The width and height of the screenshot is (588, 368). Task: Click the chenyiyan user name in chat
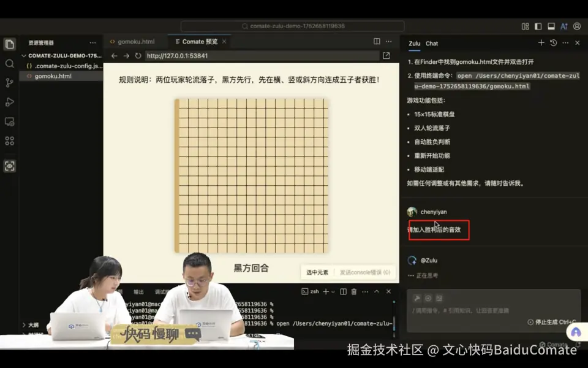(x=434, y=212)
